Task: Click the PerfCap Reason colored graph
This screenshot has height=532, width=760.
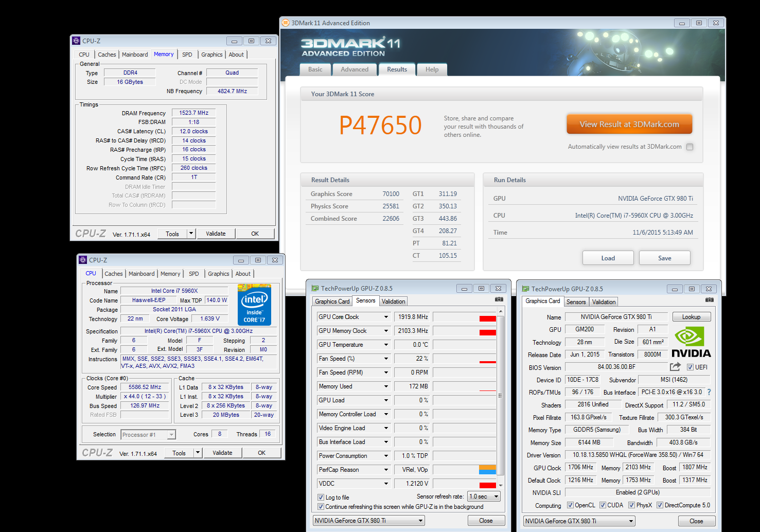Action: click(x=464, y=470)
